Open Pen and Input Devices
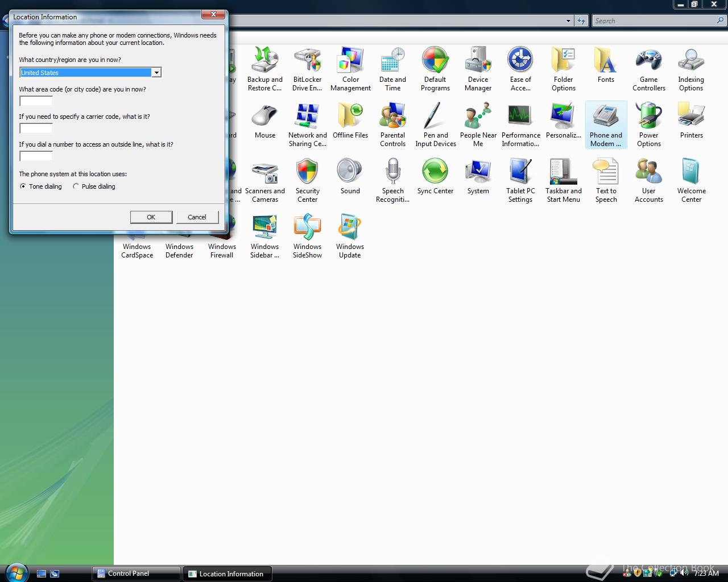728x582 pixels. tap(436, 125)
